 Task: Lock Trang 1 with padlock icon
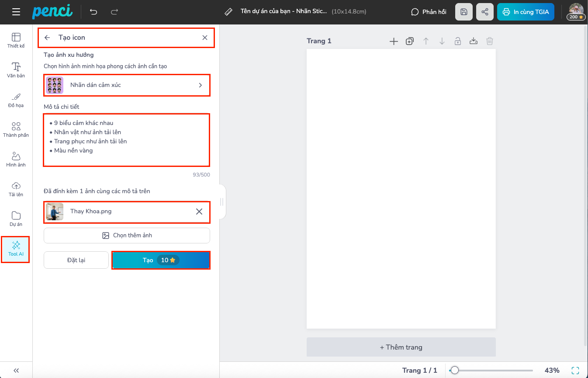457,42
